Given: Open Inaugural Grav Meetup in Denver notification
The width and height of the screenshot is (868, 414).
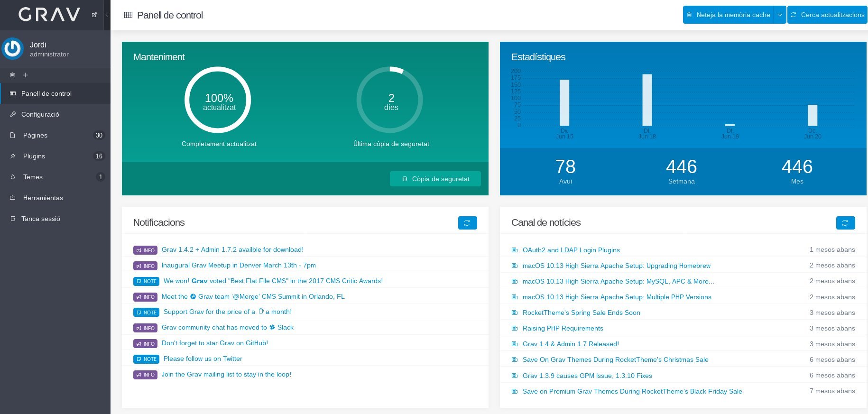Looking at the screenshot, I should (x=239, y=265).
